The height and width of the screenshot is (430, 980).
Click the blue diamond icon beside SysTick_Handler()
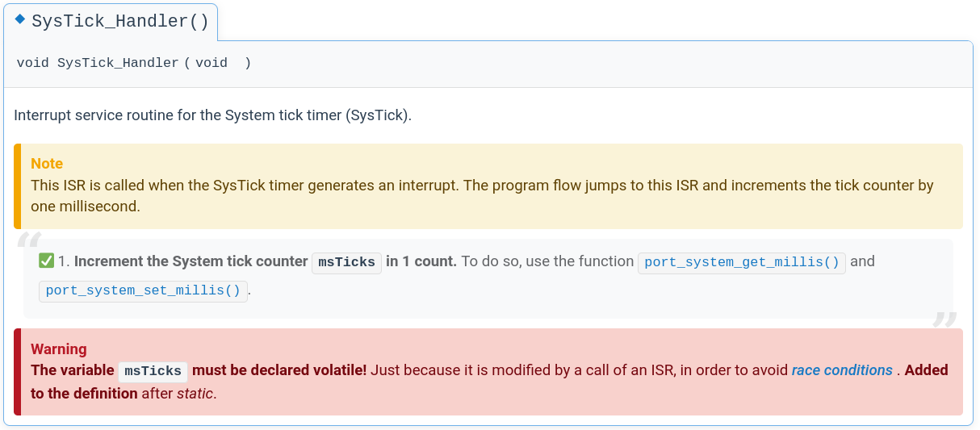coord(20,19)
